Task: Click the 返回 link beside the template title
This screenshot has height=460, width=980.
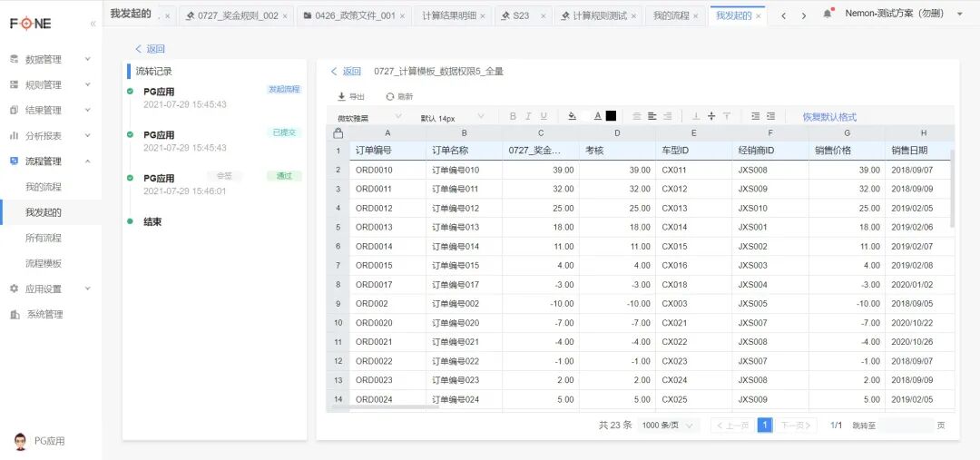Action: coord(346,72)
